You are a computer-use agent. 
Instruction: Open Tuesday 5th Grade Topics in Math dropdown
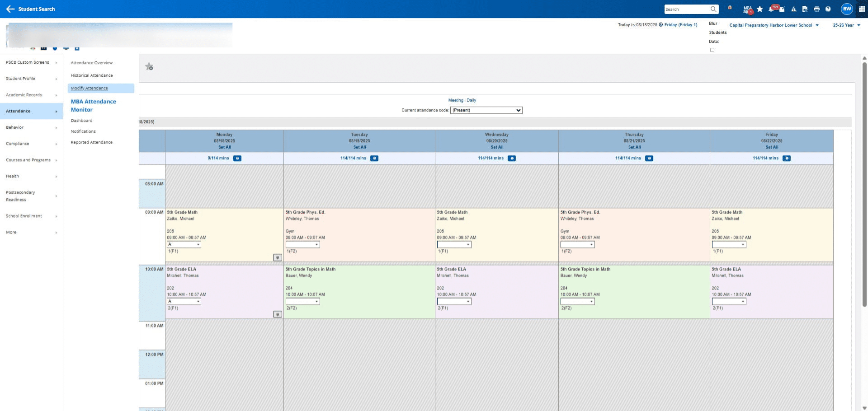[x=302, y=302]
